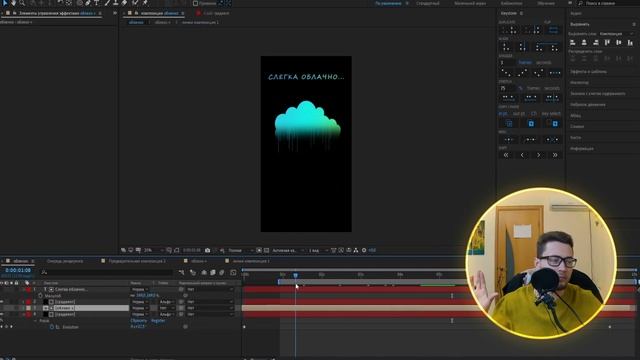
Task: Open Альфа track matte dropdown, layer 2
Action: (x=167, y=302)
